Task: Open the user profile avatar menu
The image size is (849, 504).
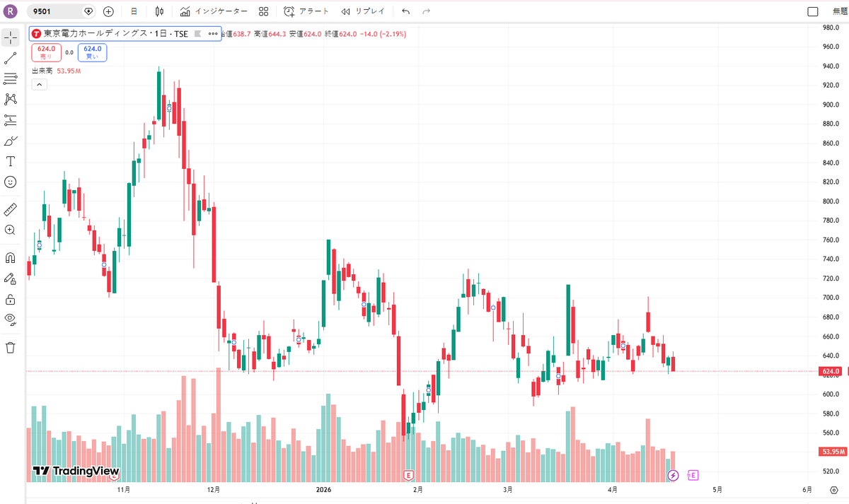Action: [11, 11]
